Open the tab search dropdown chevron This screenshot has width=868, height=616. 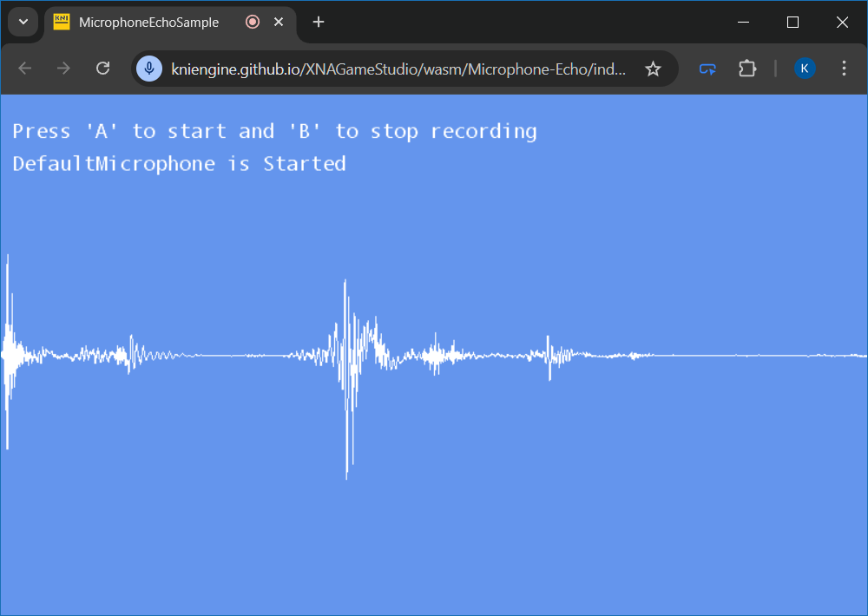(x=23, y=23)
